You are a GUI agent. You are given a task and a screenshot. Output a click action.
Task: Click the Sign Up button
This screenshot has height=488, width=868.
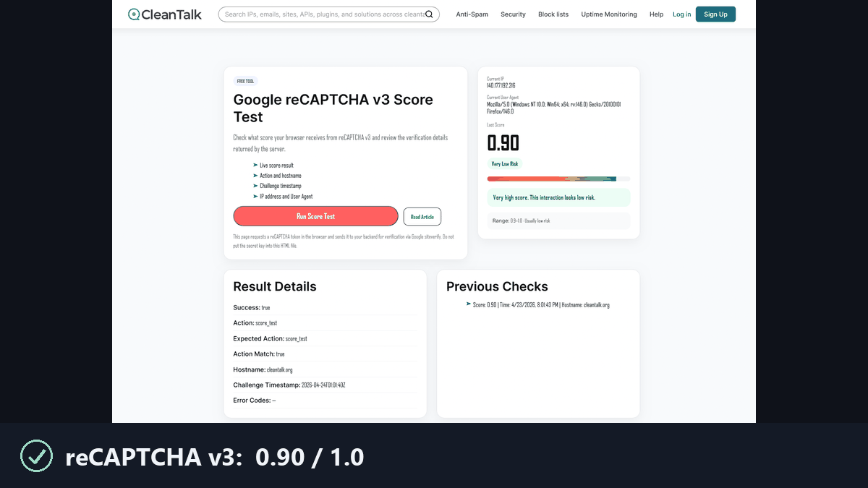click(x=715, y=14)
